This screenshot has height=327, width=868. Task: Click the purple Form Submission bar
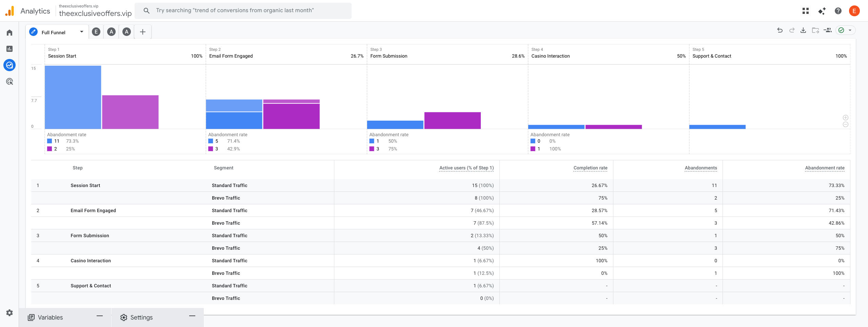tap(452, 120)
